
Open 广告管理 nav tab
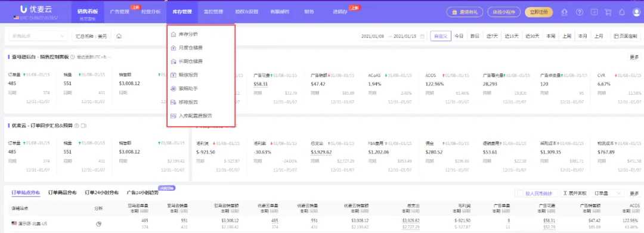(x=119, y=12)
